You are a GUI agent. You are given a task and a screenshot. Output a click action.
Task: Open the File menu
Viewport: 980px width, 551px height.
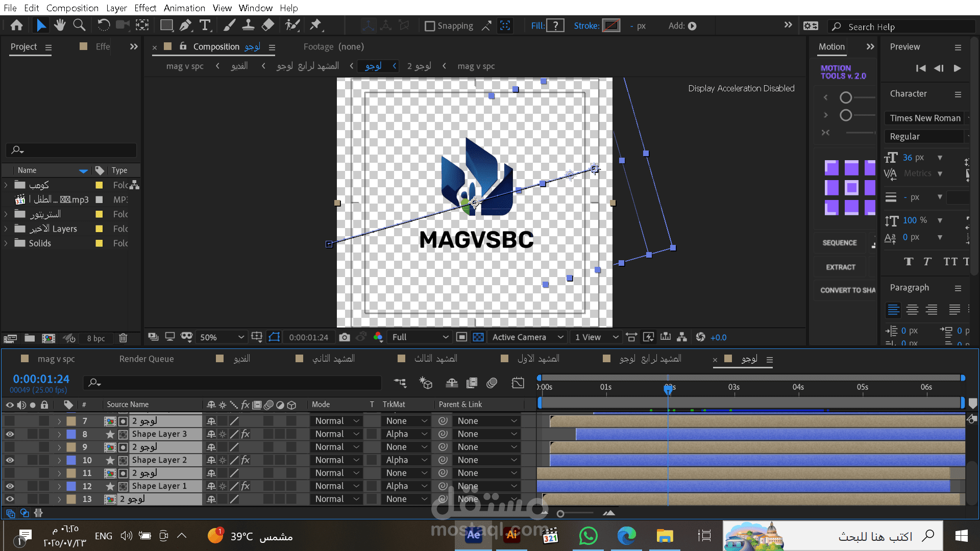[x=10, y=8]
